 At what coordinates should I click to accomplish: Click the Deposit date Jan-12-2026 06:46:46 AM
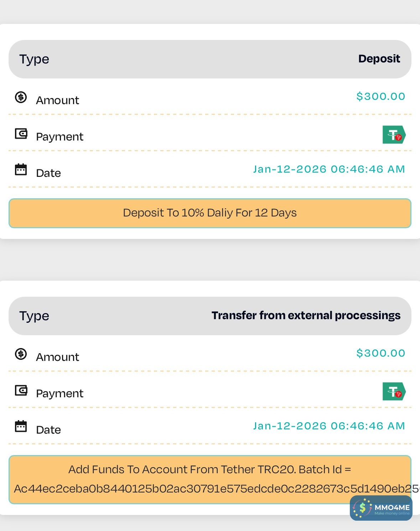tap(329, 169)
